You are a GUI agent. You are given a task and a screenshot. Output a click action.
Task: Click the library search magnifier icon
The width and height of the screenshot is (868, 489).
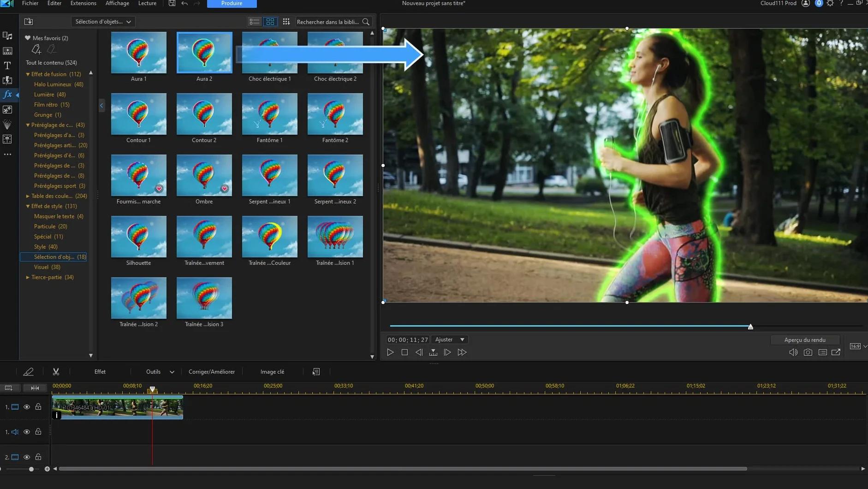[366, 22]
